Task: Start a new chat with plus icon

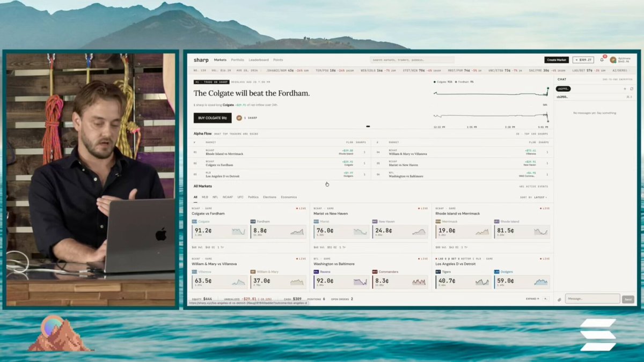Action: pos(625,88)
